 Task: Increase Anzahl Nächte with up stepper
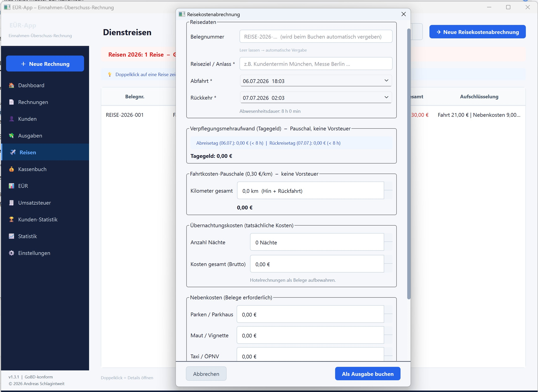pyautogui.click(x=388, y=238)
